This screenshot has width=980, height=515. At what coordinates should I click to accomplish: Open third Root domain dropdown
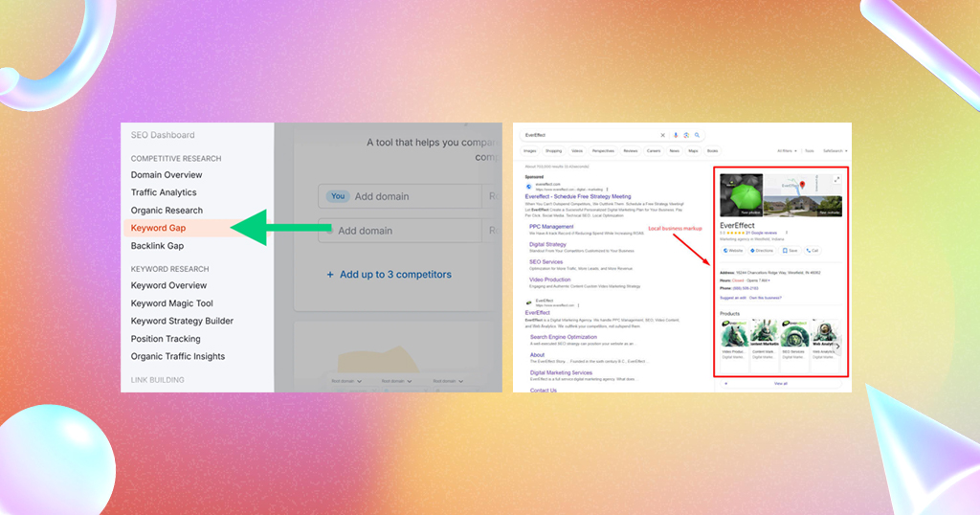(448, 381)
